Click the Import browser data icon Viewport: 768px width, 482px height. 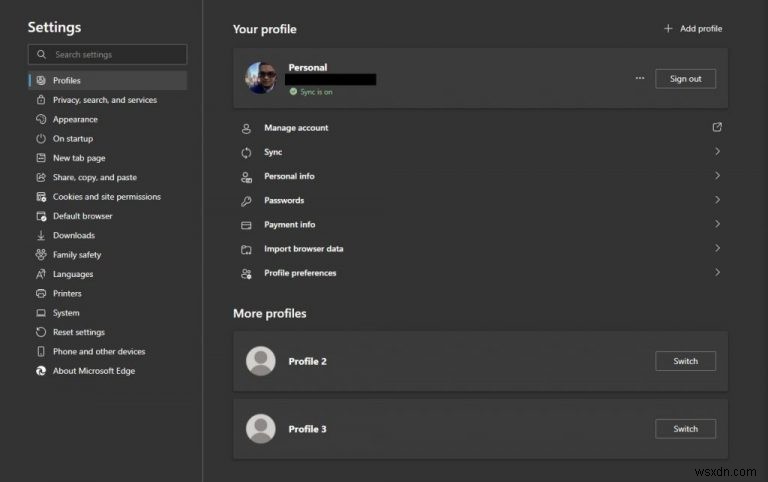[246, 249]
